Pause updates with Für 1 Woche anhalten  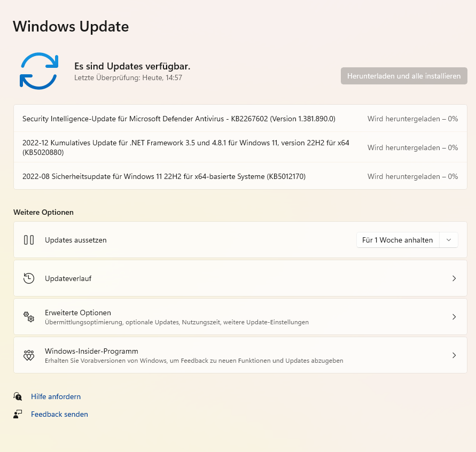397,240
